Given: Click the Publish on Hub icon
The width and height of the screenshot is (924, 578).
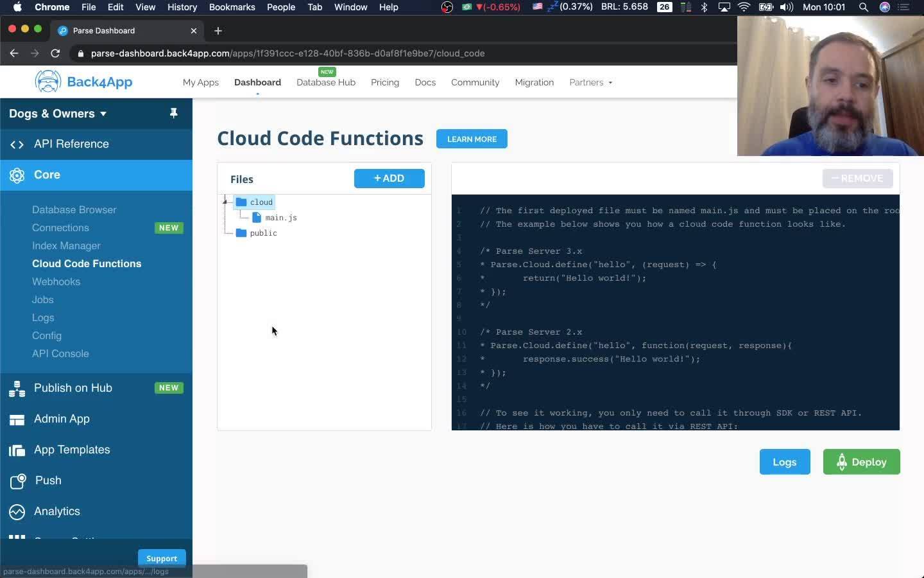Looking at the screenshot, I should [17, 389].
